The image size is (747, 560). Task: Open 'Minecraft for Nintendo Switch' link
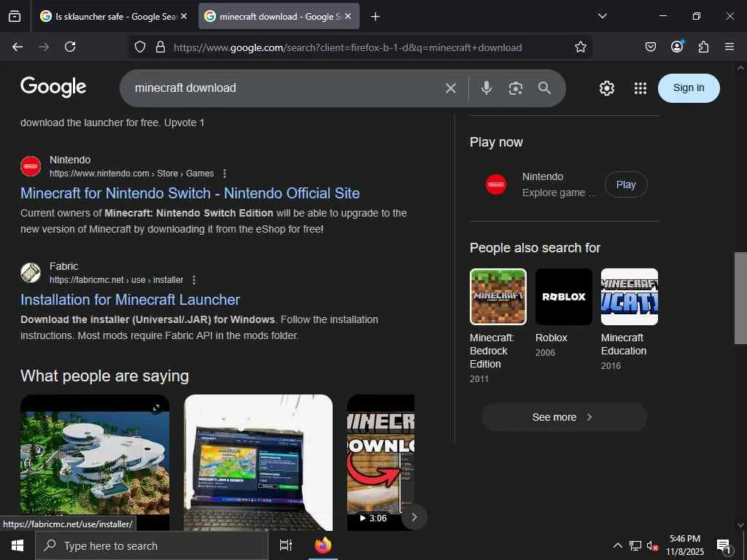click(190, 193)
